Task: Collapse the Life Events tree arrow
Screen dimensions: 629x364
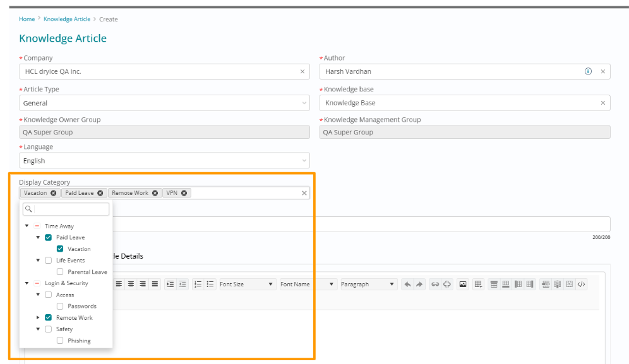Action: click(x=38, y=260)
